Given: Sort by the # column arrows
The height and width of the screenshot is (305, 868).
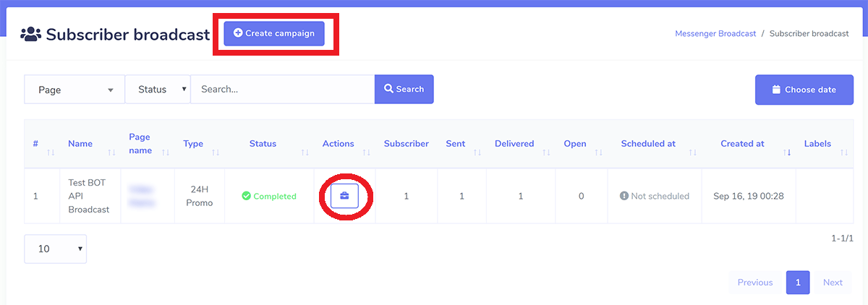Looking at the screenshot, I should [x=51, y=152].
